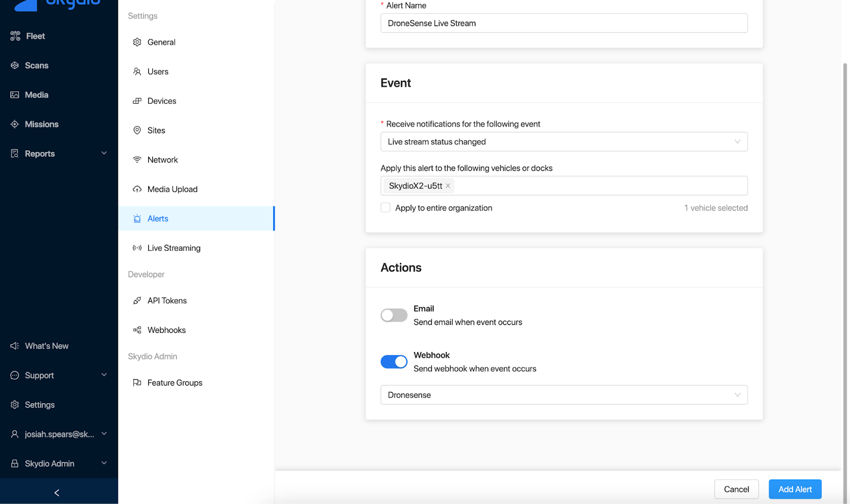Click the Alerts siren icon
The width and height of the screenshot is (850, 504).
click(x=137, y=218)
